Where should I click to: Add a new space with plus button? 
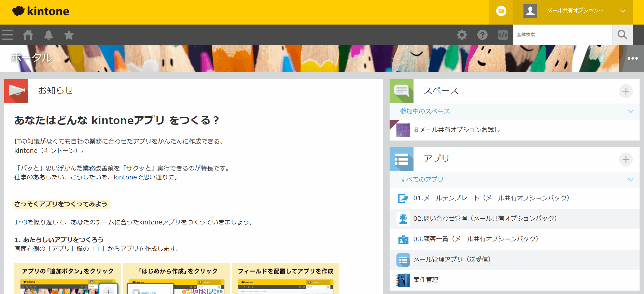(626, 91)
